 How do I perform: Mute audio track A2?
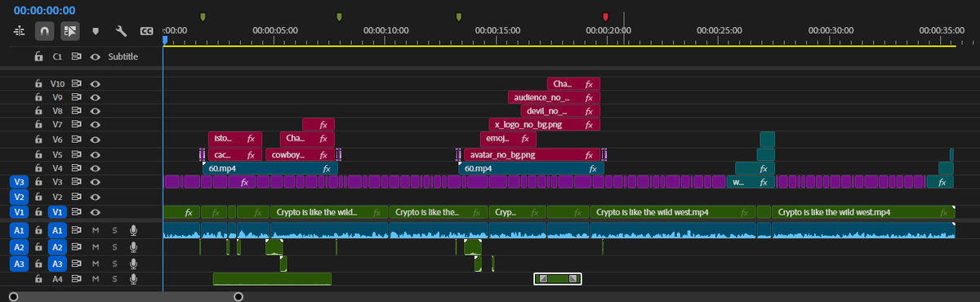click(x=96, y=246)
